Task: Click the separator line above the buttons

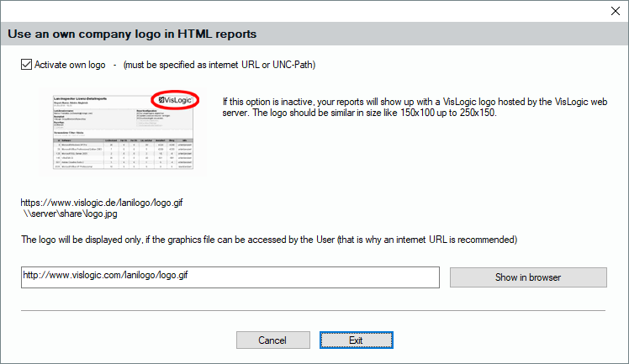Action: (x=314, y=310)
